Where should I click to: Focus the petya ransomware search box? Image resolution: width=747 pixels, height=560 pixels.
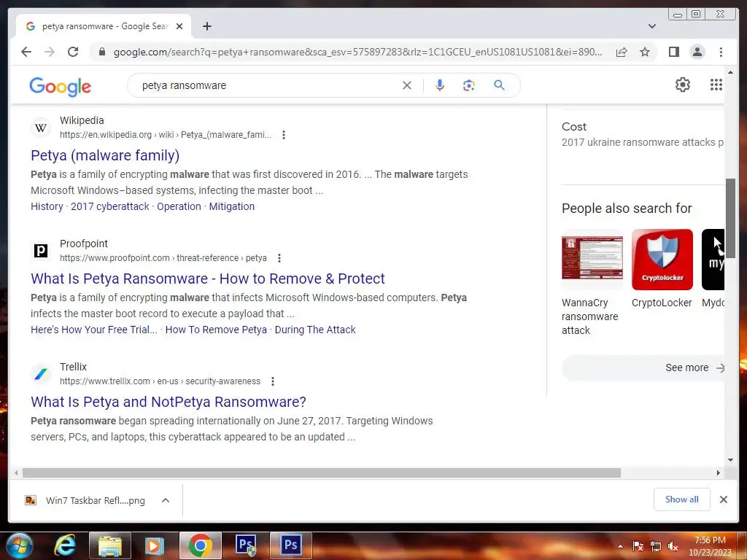click(x=267, y=85)
